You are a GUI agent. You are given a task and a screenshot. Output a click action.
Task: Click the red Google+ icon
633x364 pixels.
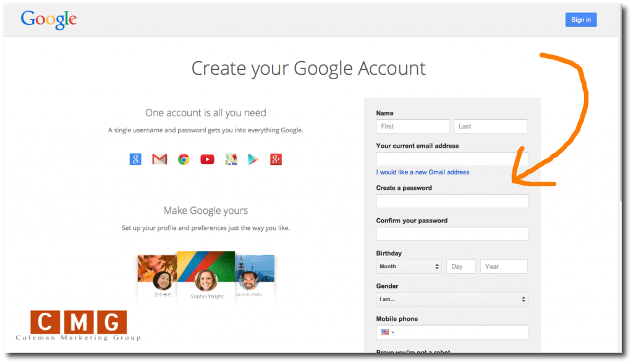coord(276,159)
